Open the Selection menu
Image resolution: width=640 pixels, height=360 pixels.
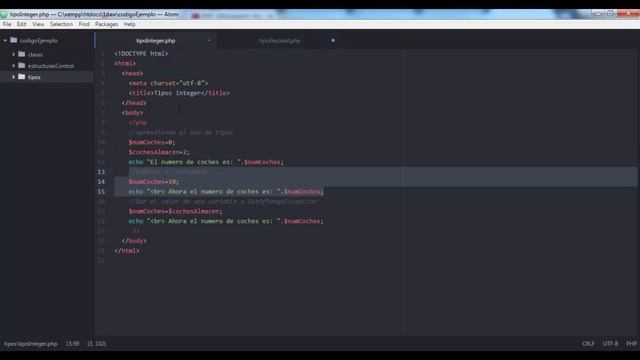point(61,24)
